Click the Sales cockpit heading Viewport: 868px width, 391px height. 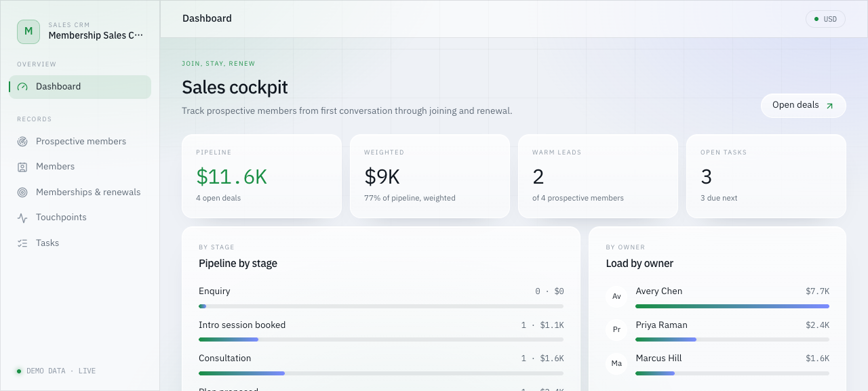pos(235,87)
